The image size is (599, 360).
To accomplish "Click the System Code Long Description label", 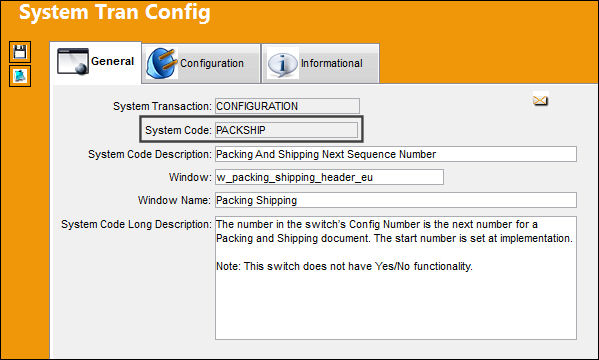I will pyautogui.click(x=136, y=224).
